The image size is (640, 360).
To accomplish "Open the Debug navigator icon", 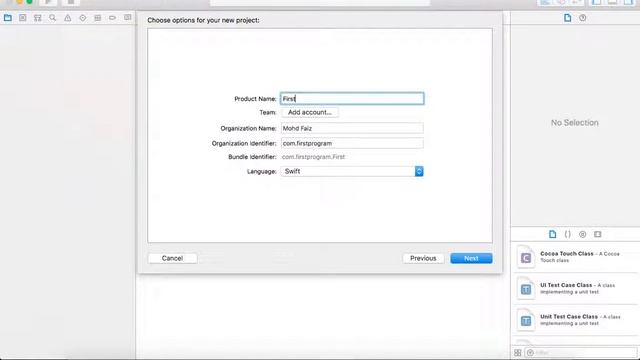I will pyautogui.click(x=98, y=18).
